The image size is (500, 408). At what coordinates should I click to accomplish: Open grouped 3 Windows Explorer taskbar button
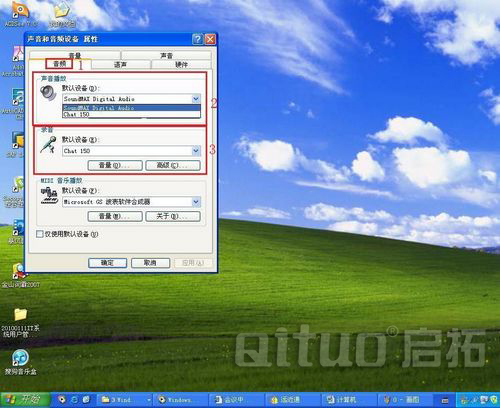(x=125, y=399)
